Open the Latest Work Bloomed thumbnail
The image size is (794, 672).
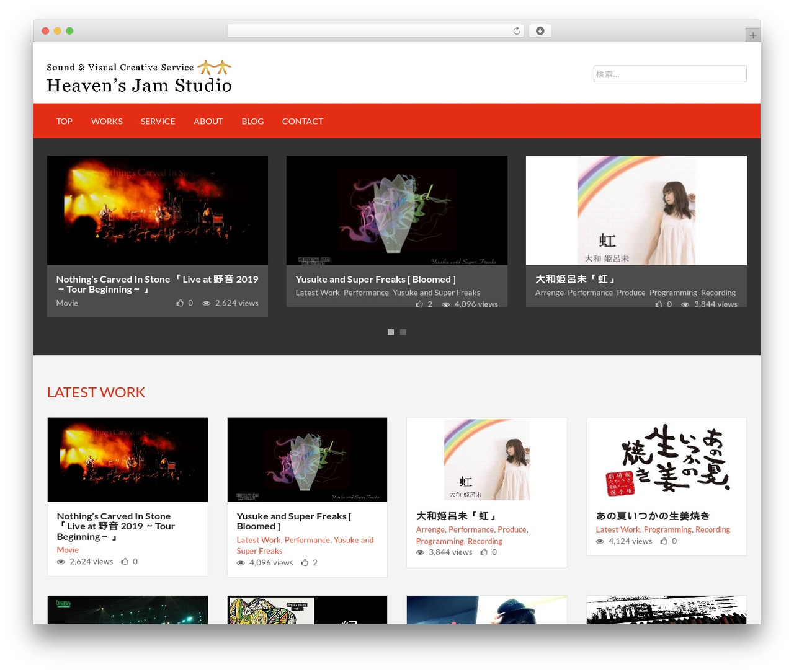click(307, 459)
